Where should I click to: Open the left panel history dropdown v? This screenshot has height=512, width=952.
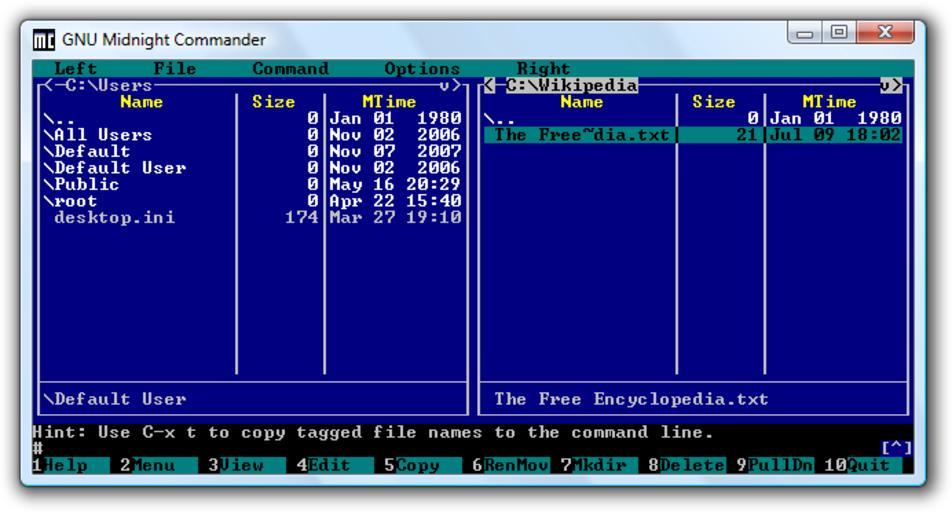pos(444,86)
